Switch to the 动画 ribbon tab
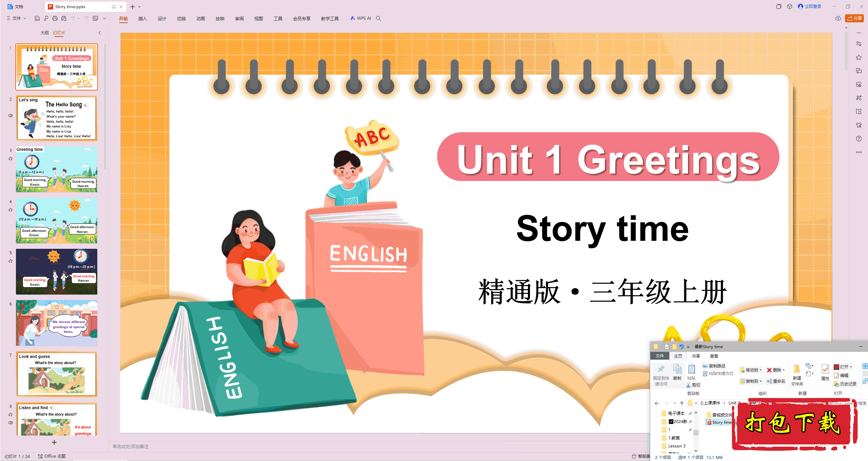 [200, 19]
